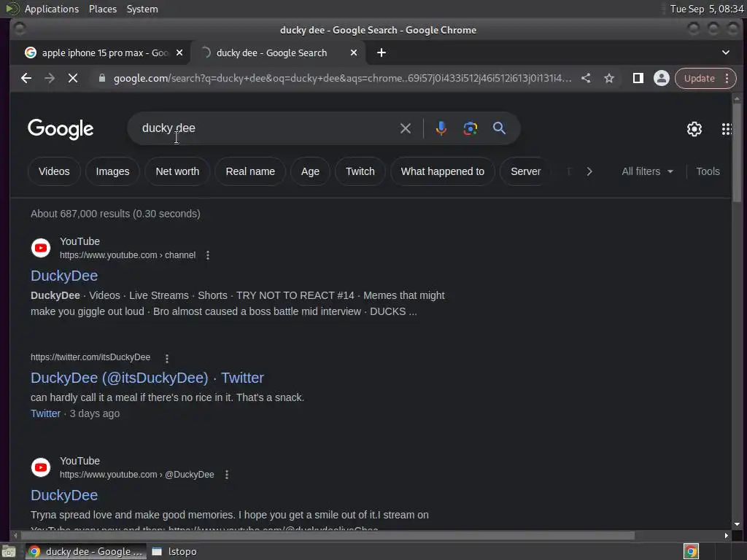The image size is (747, 560).
Task: Click the 3 days ago text
Action: 95,413
